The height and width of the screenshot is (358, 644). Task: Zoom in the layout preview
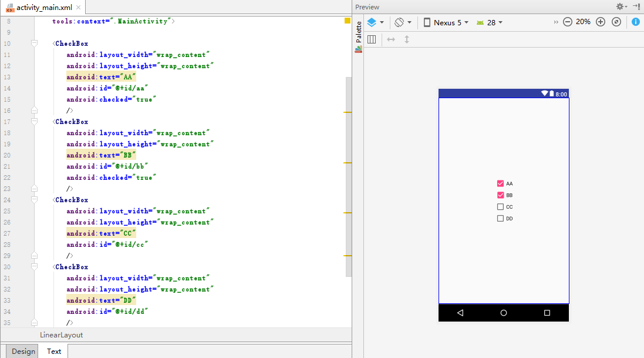(x=600, y=22)
